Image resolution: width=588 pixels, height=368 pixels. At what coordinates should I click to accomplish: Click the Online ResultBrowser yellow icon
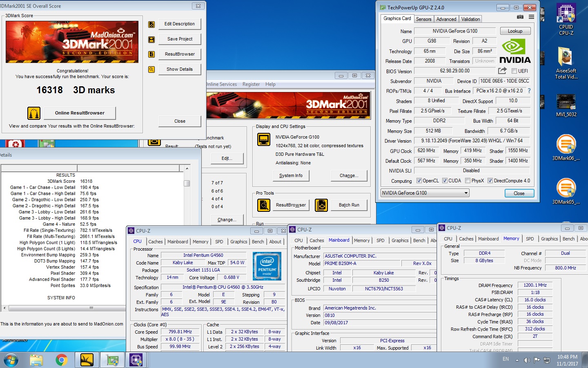point(34,113)
